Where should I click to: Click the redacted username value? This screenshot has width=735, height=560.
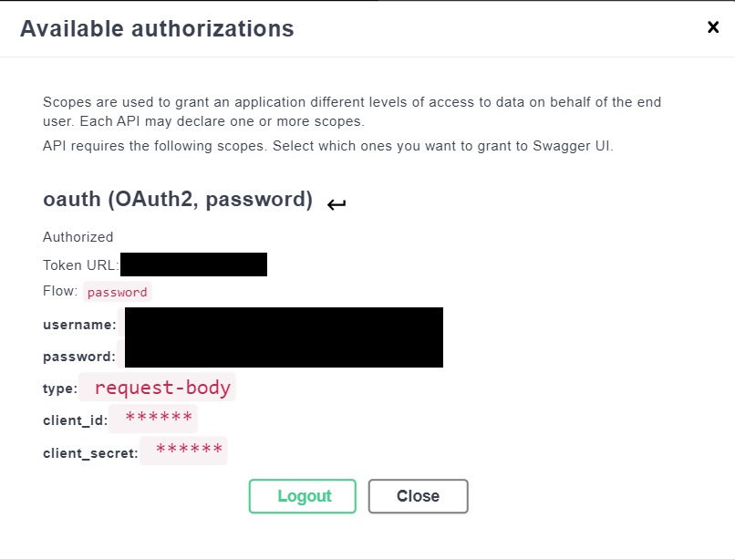coord(284,323)
